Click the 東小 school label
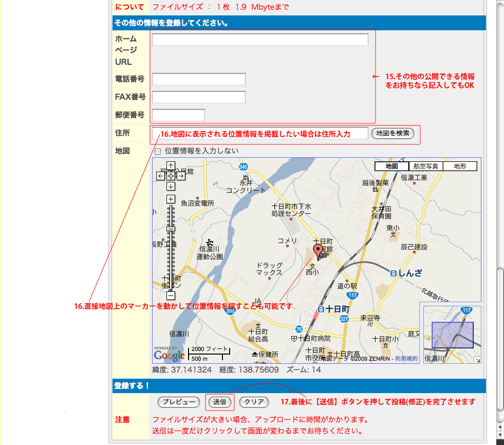The width and height of the screenshot is (504, 445). (393, 228)
